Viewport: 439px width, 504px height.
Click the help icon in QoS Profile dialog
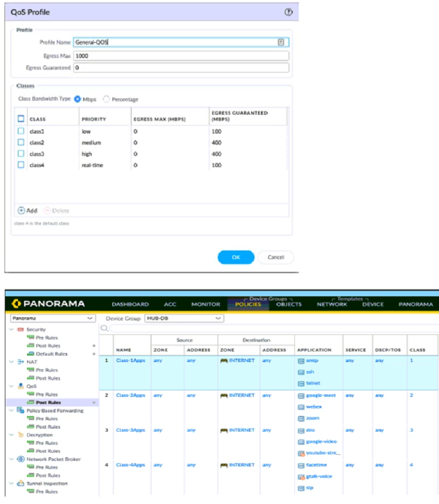[x=288, y=12]
